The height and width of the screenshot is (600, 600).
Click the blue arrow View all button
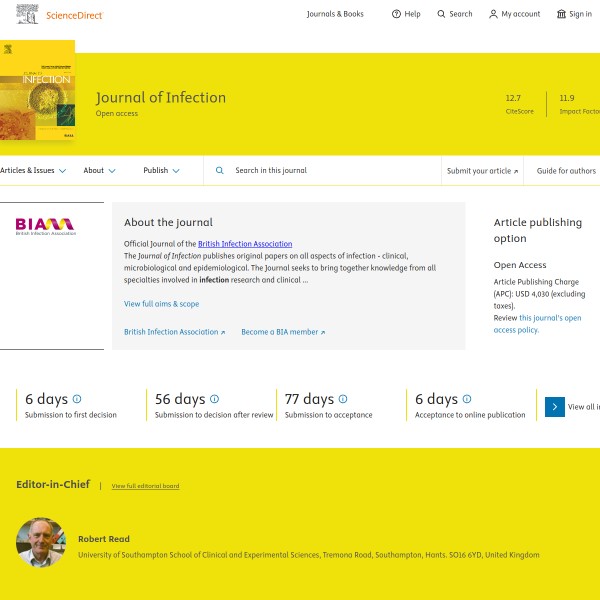[555, 407]
